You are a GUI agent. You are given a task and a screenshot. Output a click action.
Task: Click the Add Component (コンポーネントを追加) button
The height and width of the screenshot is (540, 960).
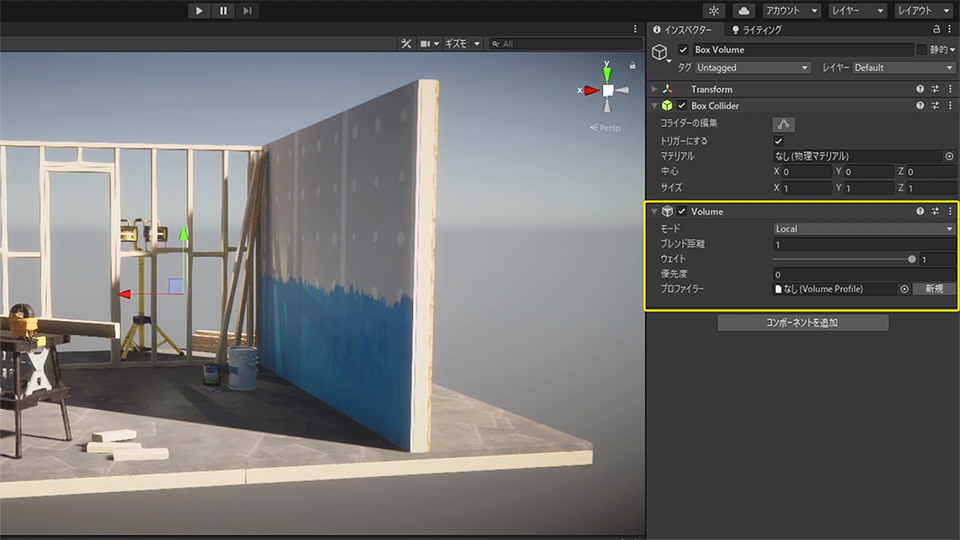tap(802, 323)
